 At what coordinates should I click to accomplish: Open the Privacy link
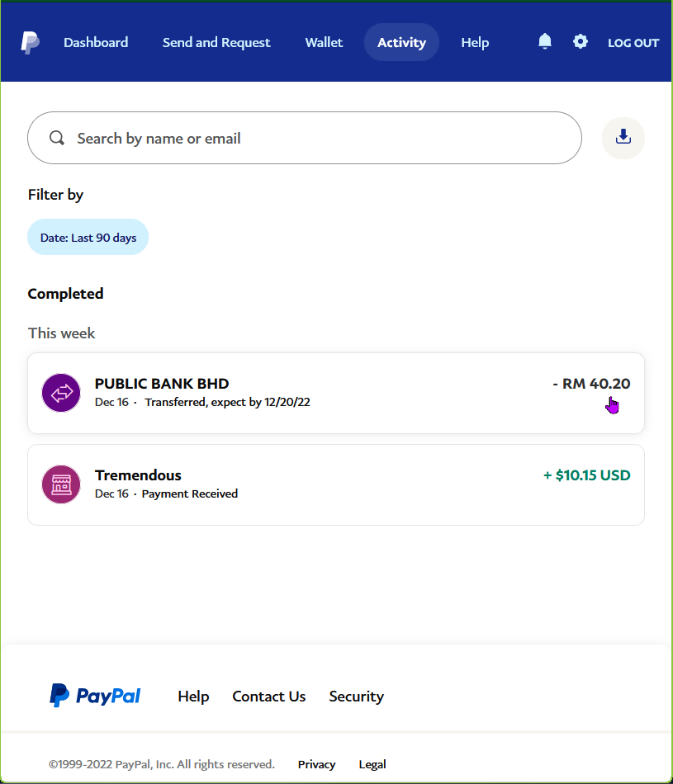[x=316, y=764]
